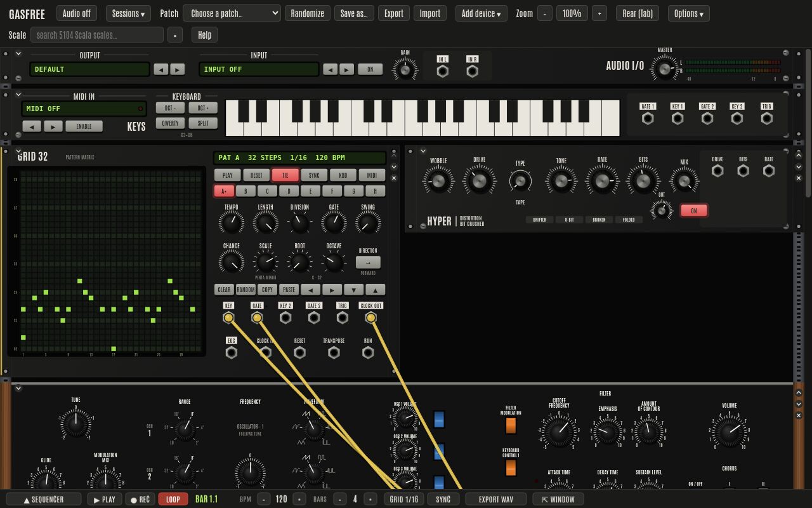Click the IN L jack socket

pyautogui.click(x=443, y=71)
